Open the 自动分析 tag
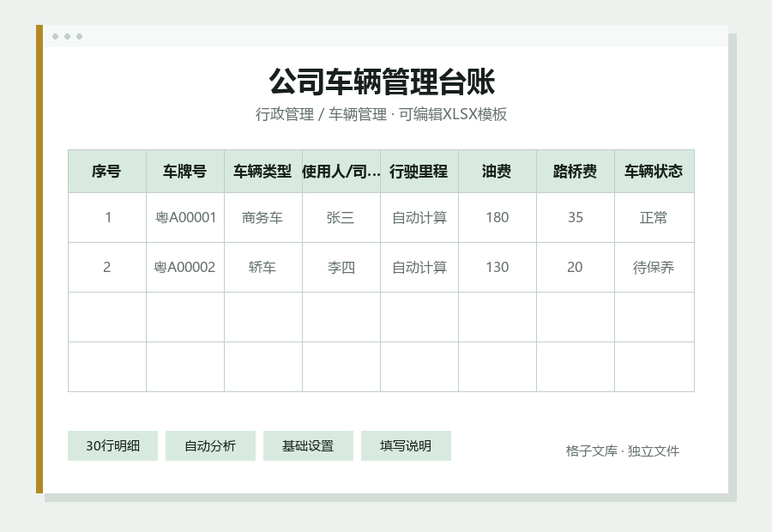 (210, 446)
